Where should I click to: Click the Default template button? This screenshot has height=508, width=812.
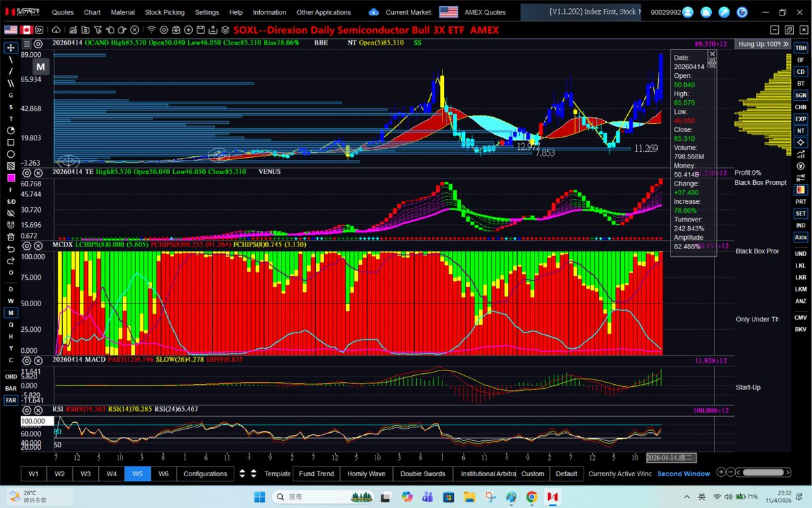click(x=566, y=473)
